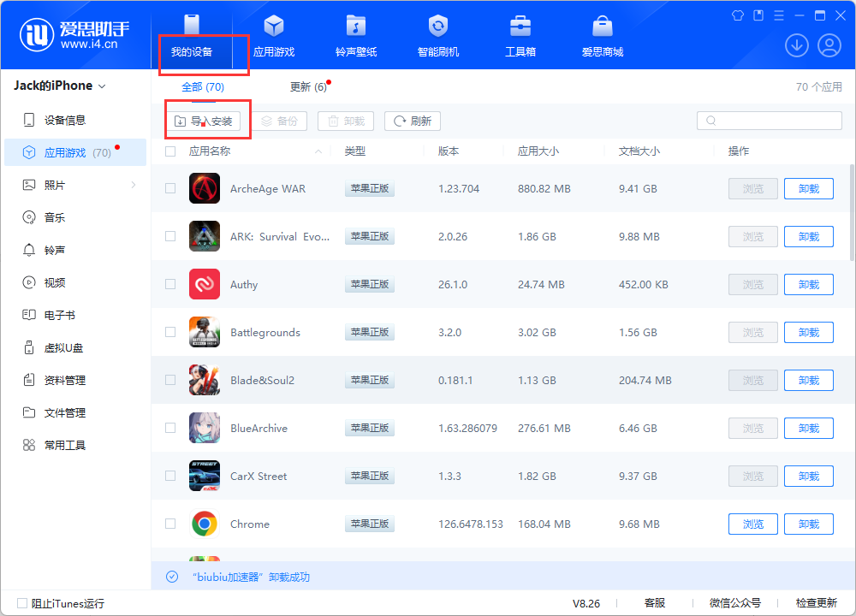Enable the 阻止iTunes运行 checkbox
The image size is (856, 616).
[x=22, y=603]
